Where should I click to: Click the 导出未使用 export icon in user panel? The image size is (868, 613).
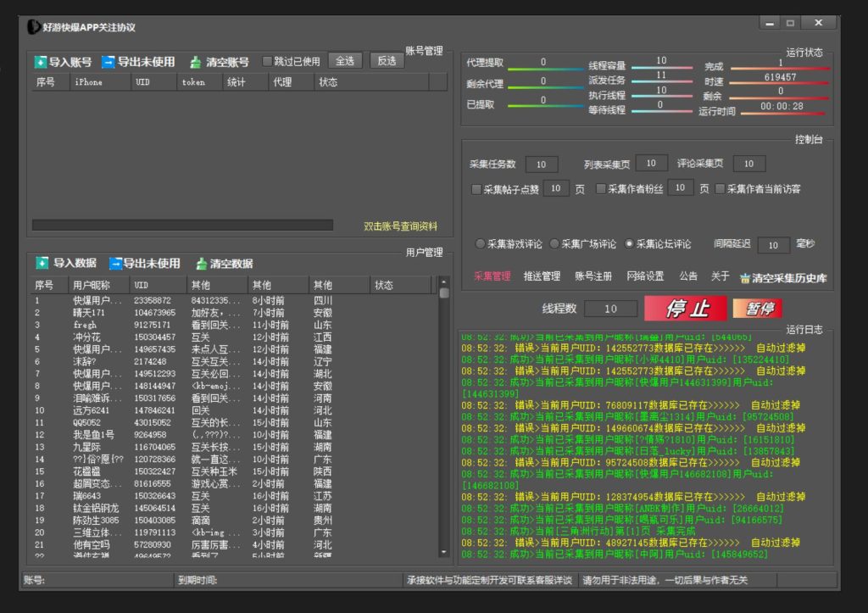(115, 264)
